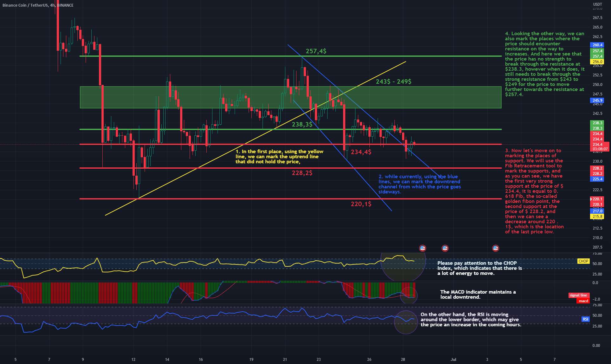Viewport: 611px width, 364px height.
Task: Click the -2.0 MACD scale value
Action: (596, 299)
